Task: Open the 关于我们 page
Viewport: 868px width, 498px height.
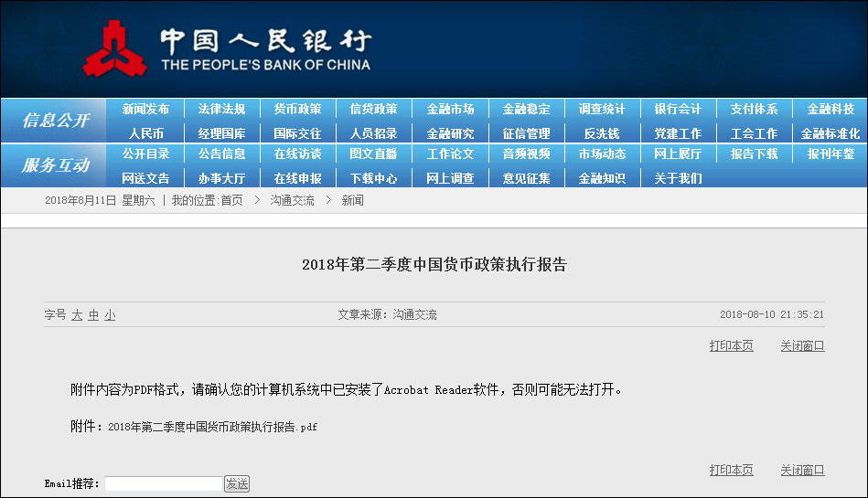Action: pyautogui.click(x=678, y=178)
